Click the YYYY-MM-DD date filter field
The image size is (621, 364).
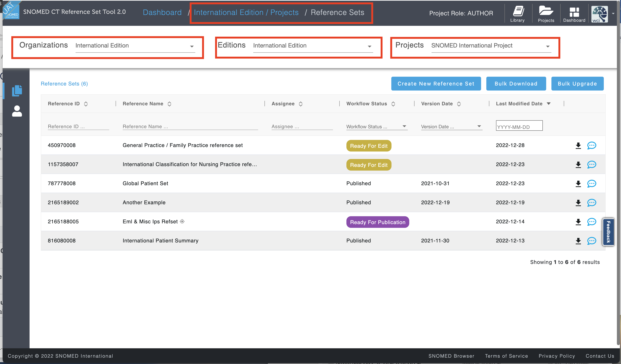519,126
